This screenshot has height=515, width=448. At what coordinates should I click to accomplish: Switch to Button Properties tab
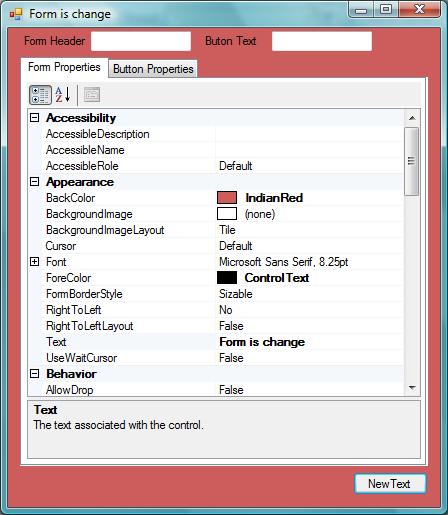[x=153, y=69]
